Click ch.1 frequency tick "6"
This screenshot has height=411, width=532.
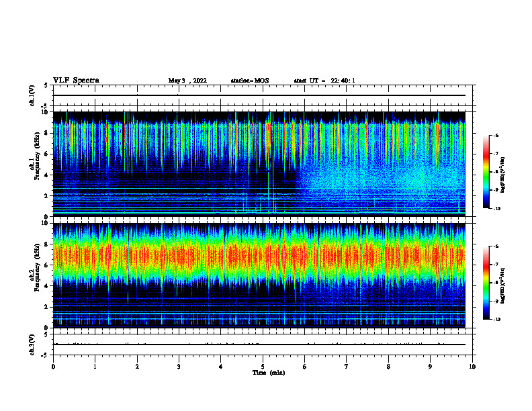[x=47, y=154]
